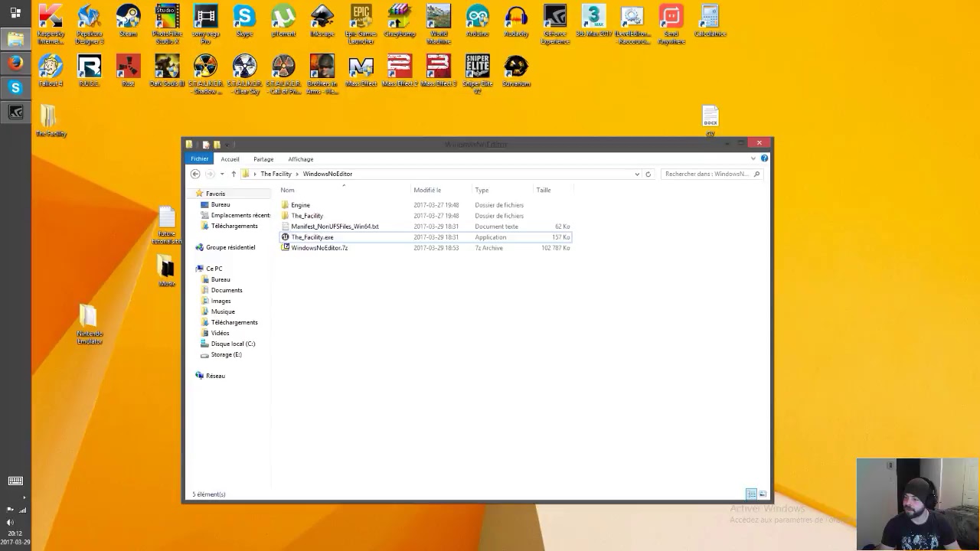Click 157 Ko size of The_Facility.exe
The width and height of the screenshot is (980, 551).
coord(561,237)
